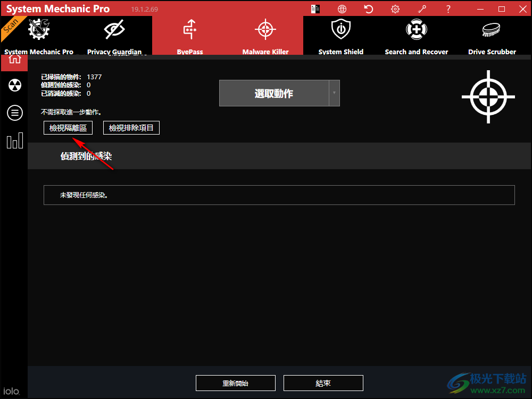This screenshot has height=399, width=532.
Task: Click the version number 19.1.2.69
Action: 145,10
